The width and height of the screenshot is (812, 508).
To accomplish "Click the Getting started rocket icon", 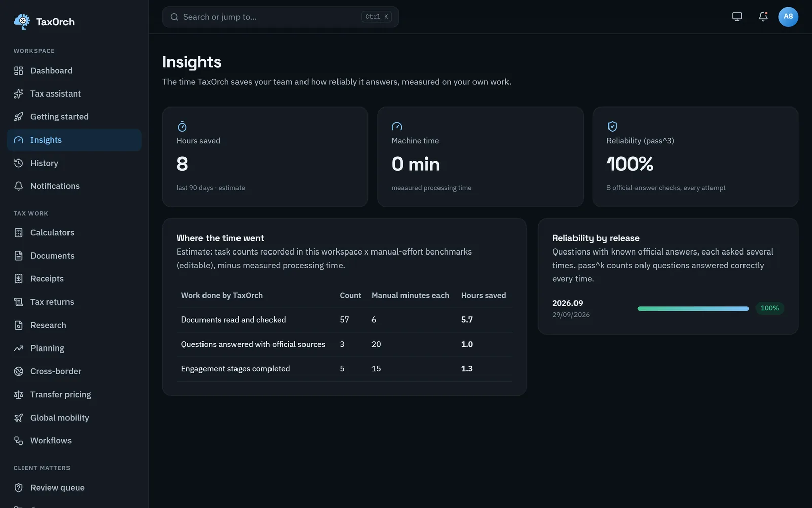I will click(19, 117).
